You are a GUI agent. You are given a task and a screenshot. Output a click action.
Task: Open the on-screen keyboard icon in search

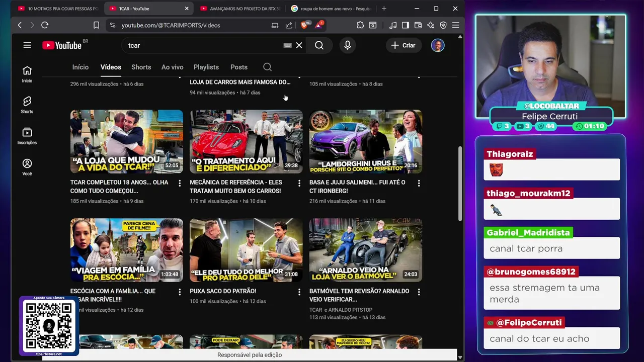pos(287,45)
